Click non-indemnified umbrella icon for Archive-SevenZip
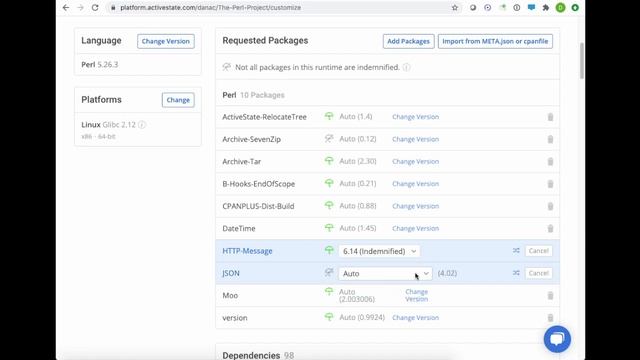 (329, 139)
